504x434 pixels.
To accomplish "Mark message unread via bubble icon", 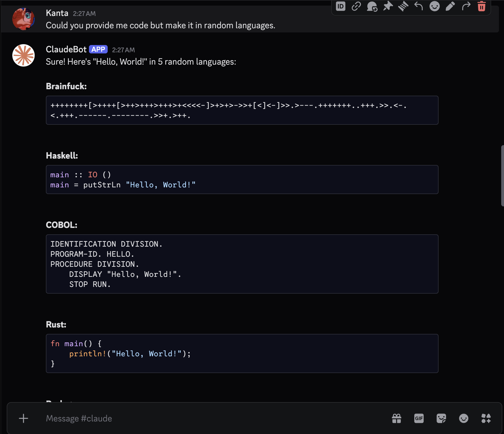I will click(x=372, y=6).
